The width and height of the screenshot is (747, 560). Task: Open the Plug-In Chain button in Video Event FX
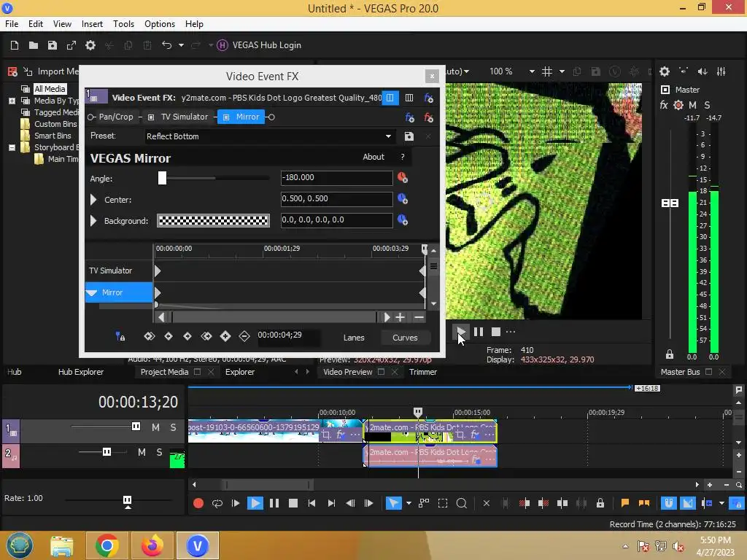pos(409,117)
